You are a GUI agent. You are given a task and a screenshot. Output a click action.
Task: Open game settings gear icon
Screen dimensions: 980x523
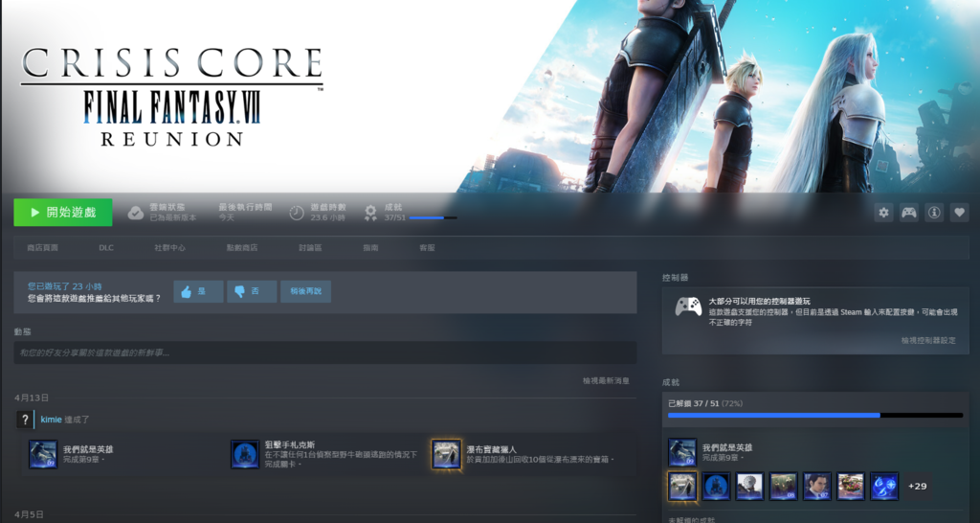883,213
